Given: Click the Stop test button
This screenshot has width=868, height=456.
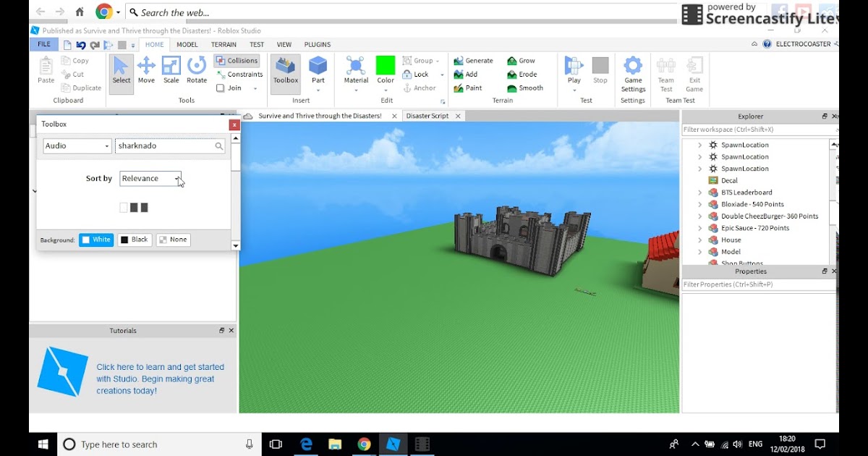Looking at the screenshot, I should pos(600,71).
